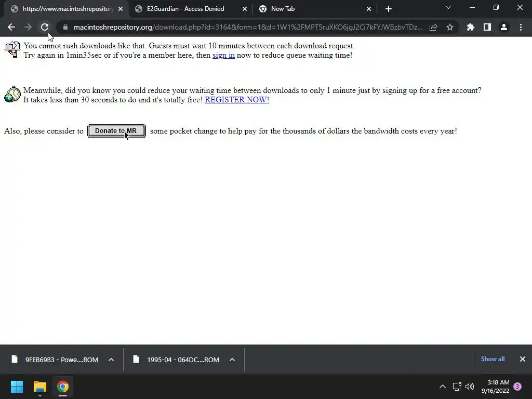Click the Chrome taskbar icon
Viewport: 532px width, 399px height.
tap(62, 387)
